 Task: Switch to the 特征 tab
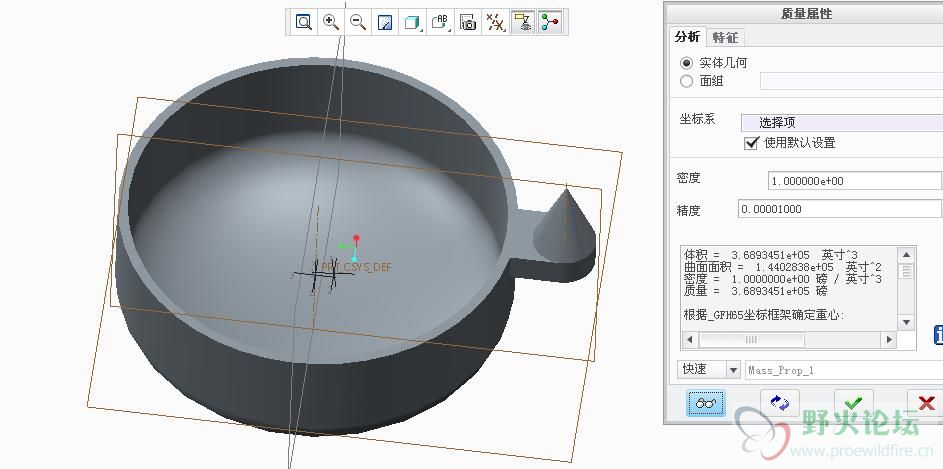(725, 37)
